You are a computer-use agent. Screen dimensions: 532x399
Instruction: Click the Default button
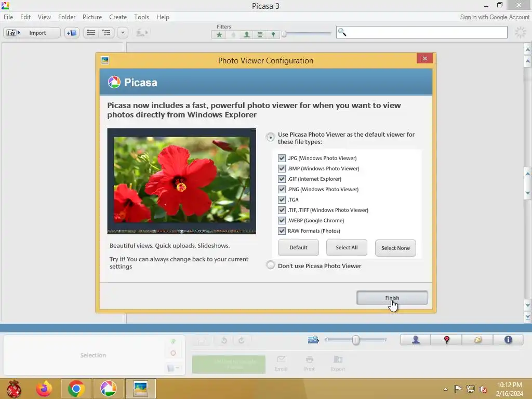point(298,248)
